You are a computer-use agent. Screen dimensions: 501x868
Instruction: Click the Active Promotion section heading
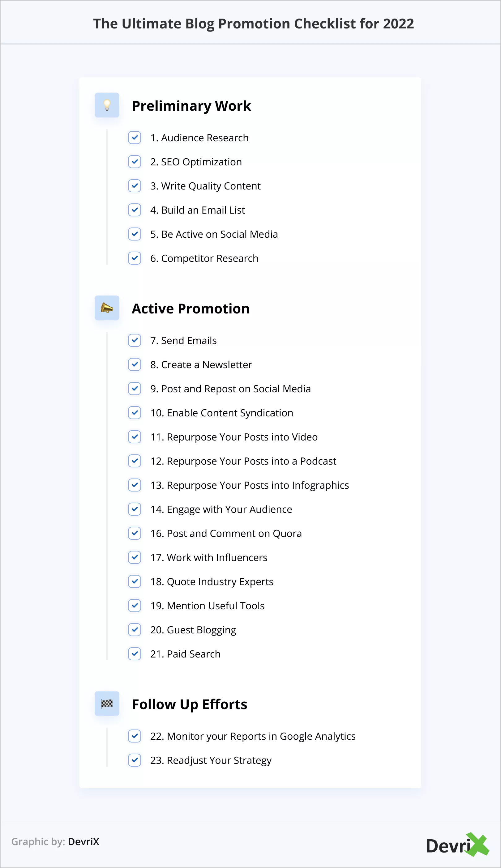pos(191,309)
